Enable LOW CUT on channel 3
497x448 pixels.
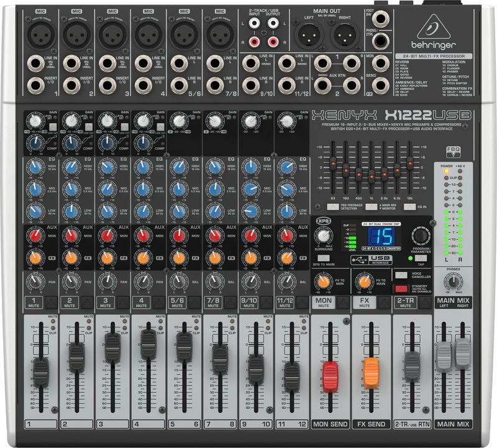pos(125,127)
